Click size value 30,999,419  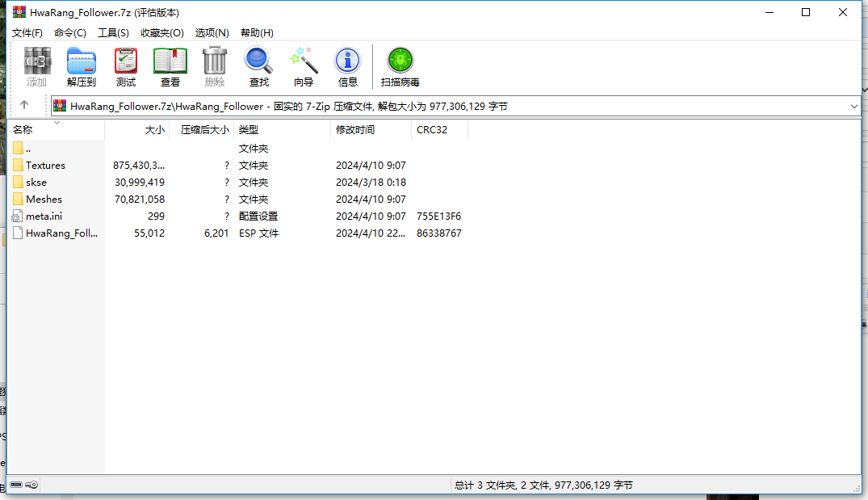pyautogui.click(x=140, y=183)
